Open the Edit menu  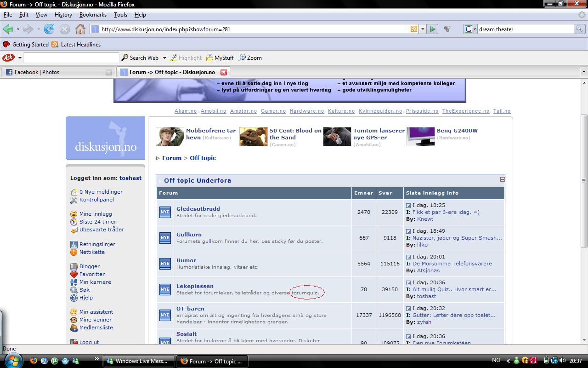(24, 15)
